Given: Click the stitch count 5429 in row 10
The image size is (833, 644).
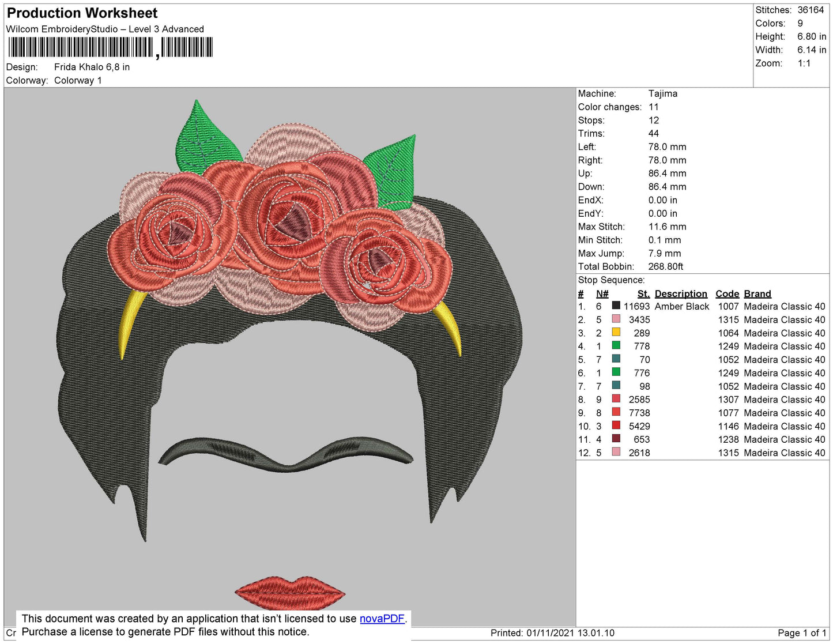Looking at the screenshot, I should pyautogui.click(x=639, y=426).
